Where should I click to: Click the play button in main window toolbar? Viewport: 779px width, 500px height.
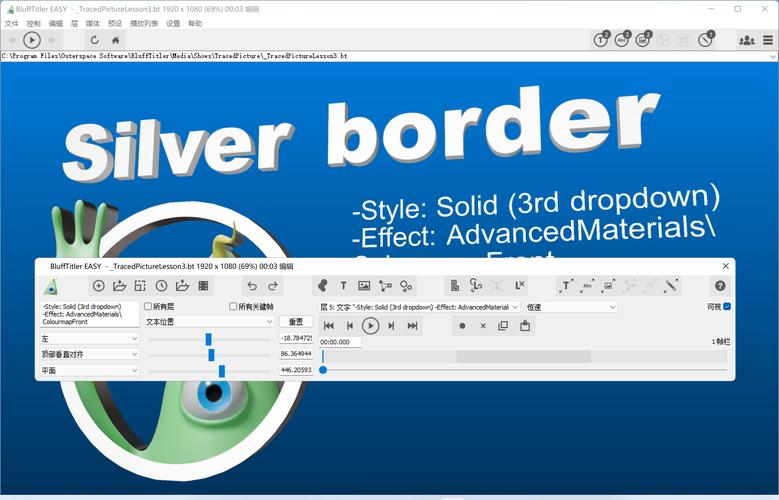click(32, 40)
